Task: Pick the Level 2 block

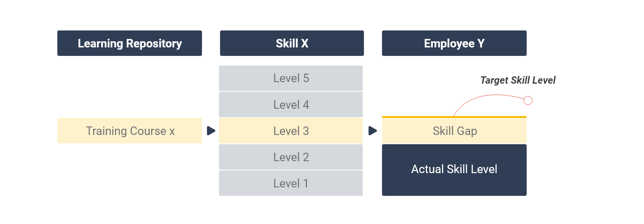Action: [x=291, y=157]
